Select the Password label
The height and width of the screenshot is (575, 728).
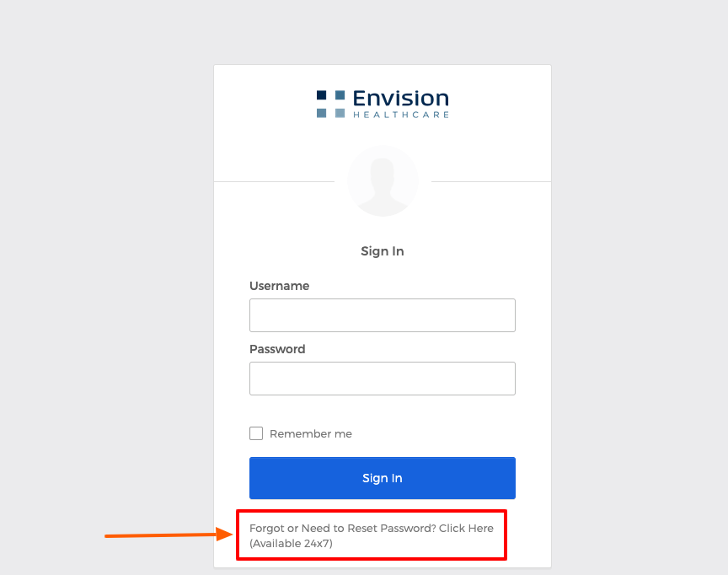[x=276, y=348]
